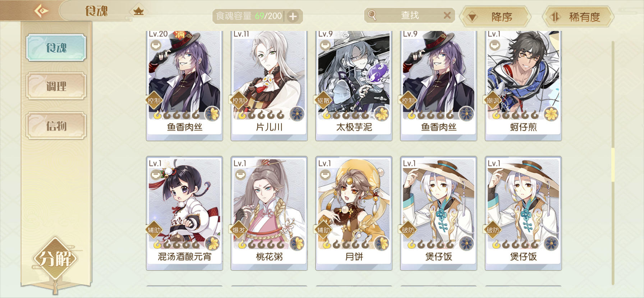Viewport: 644px width, 298px height.
Task: Click the magnifier search icon
Action: point(372,15)
